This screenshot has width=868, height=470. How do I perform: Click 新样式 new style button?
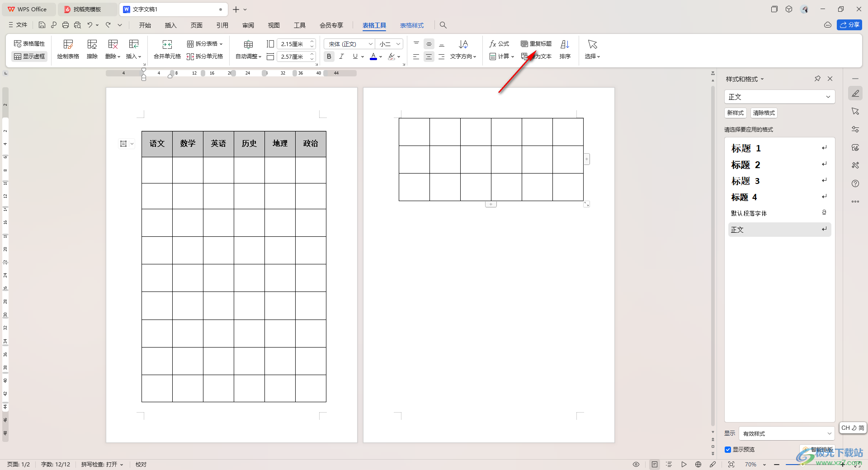pos(736,113)
